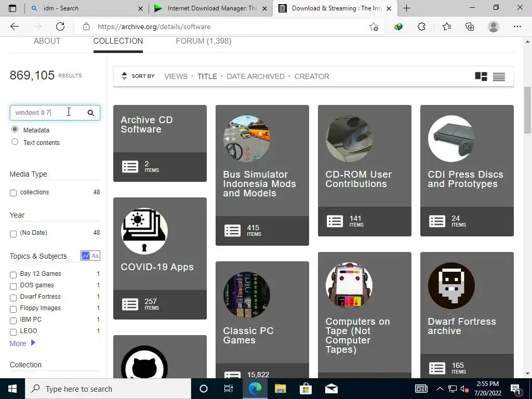Click the Aa alphabetical sort icon
Viewport: 532px width, 399px height.
[x=95, y=256]
